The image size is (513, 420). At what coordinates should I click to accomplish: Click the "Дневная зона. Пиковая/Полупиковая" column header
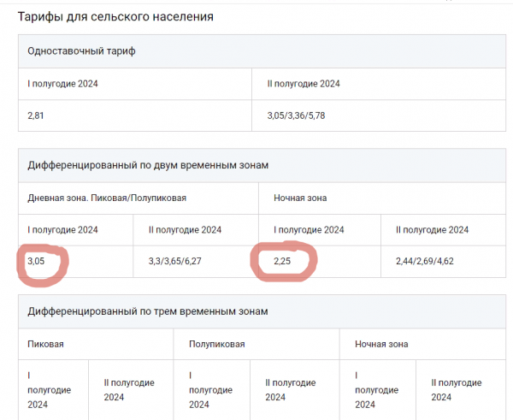pyautogui.click(x=107, y=198)
